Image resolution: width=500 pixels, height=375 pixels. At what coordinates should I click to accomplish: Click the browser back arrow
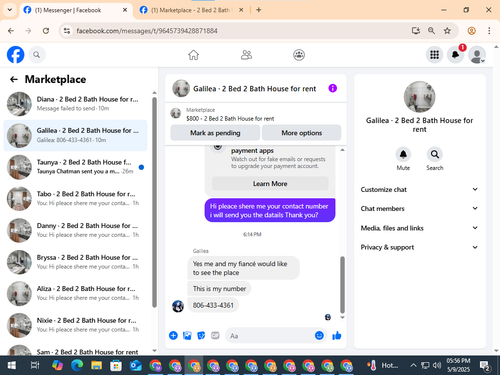click(11, 31)
